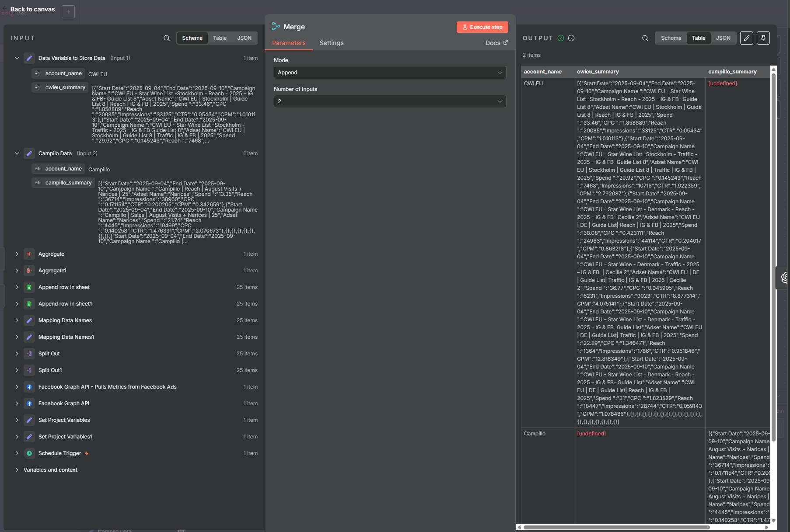790x532 pixels.
Task: Click the output panel search icon
Action: pos(645,38)
